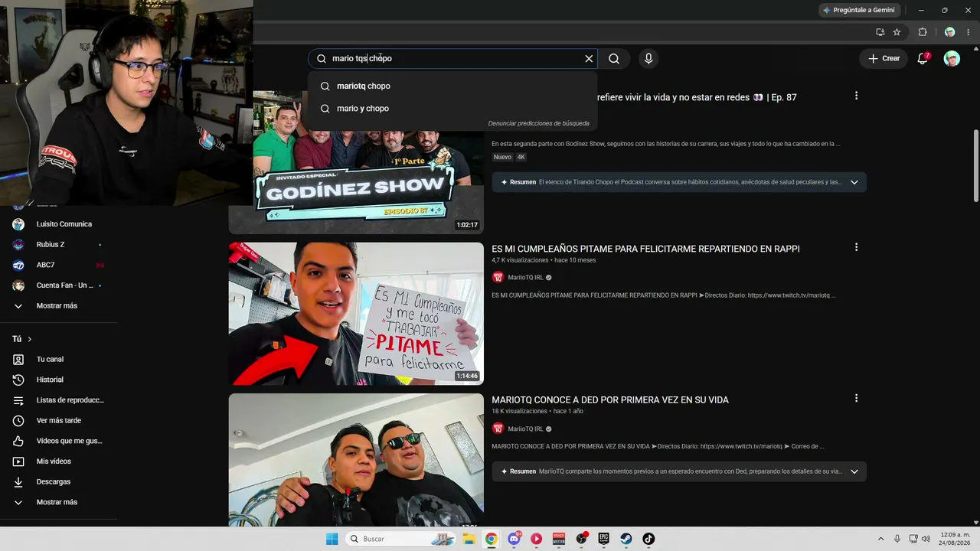Image resolution: width=980 pixels, height=551 pixels.
Task: Open Pregúntale a Gemini in Chrome
Action: tap(857, 10)
